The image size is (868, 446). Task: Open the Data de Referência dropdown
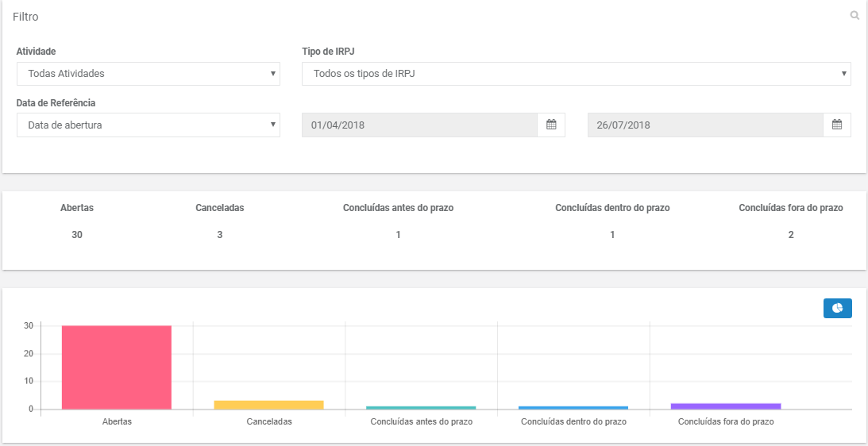pos(149,125)
